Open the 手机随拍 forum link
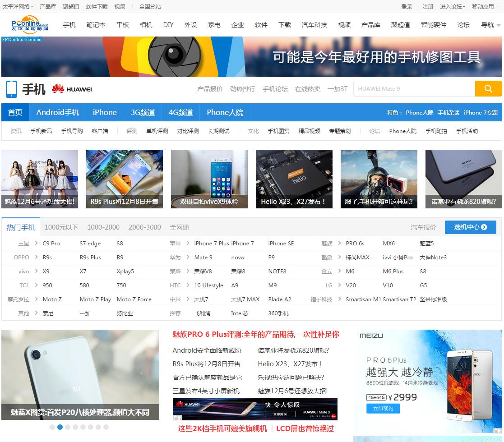Viewport: 504px width, 442px height. pyautogui.click(x=436, y=131)
